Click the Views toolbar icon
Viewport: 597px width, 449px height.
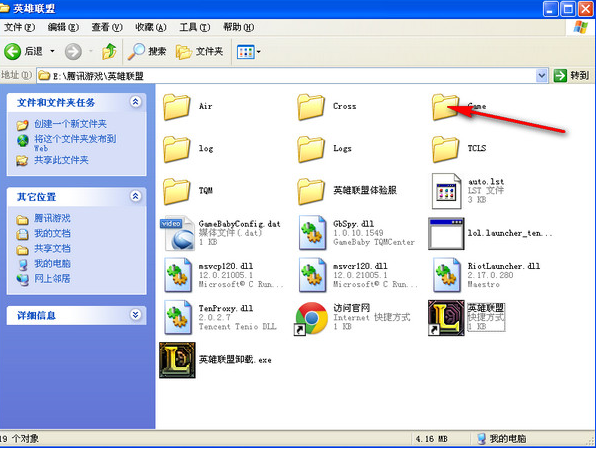click(246, 52)
